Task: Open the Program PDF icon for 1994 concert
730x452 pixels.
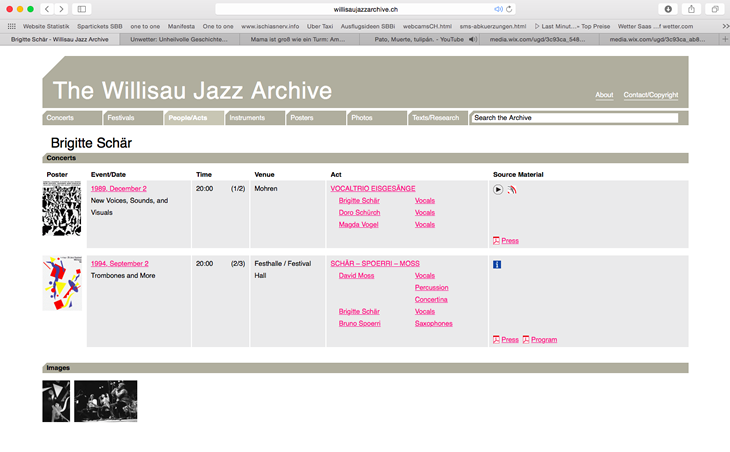Action: point(526,340)
